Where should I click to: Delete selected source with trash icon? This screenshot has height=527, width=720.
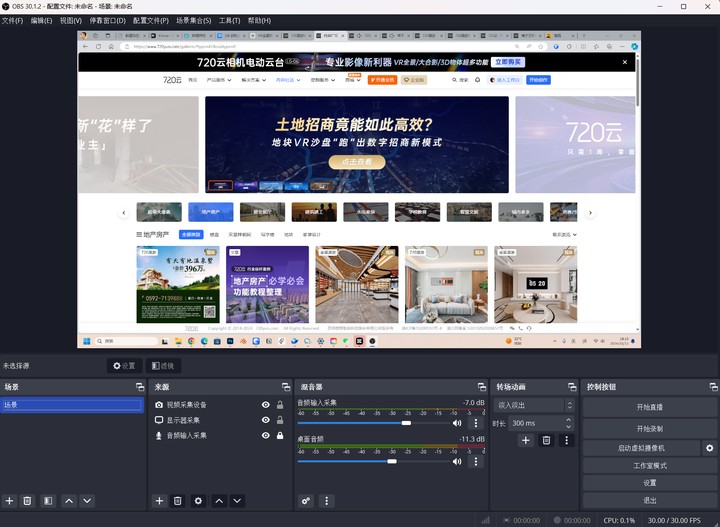[178, 501]
